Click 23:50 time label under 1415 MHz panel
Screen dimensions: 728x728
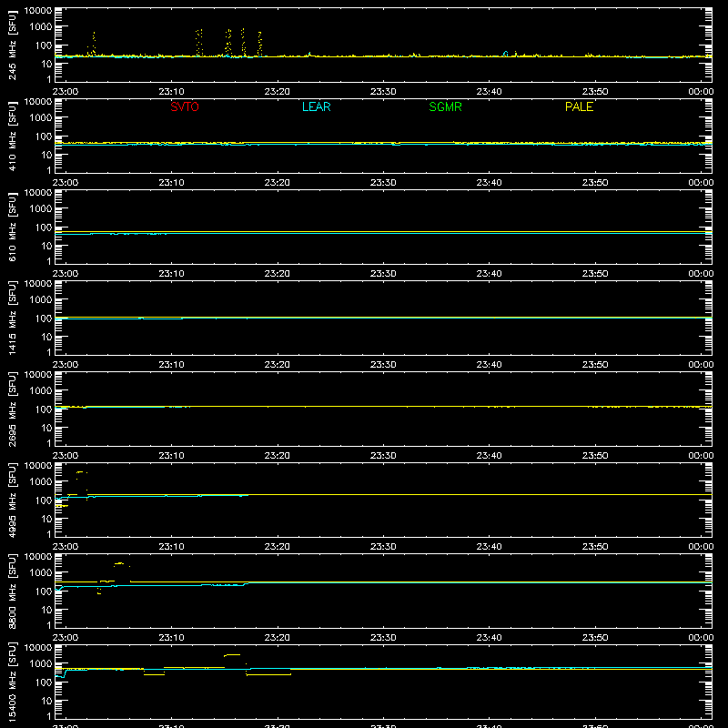point(595,365)
